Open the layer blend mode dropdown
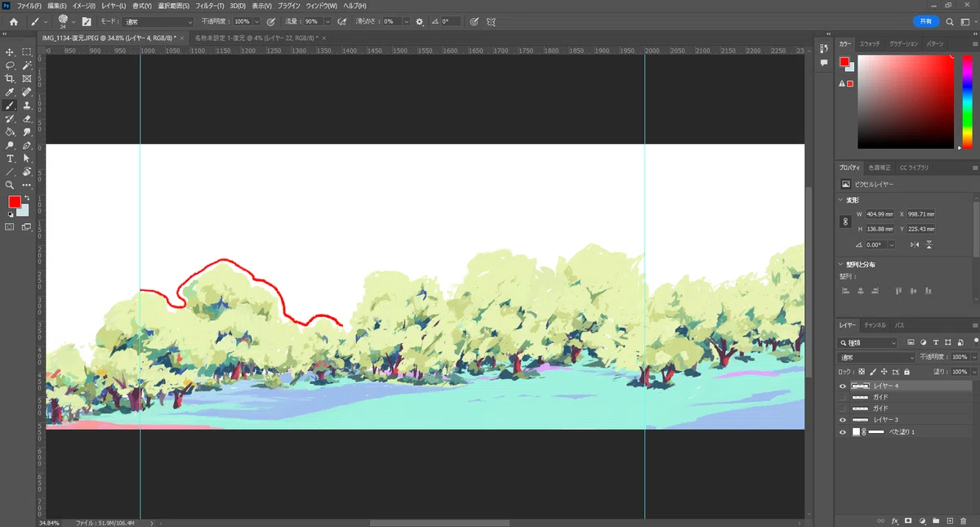The image size is (980, 527). tap(877, 357)
